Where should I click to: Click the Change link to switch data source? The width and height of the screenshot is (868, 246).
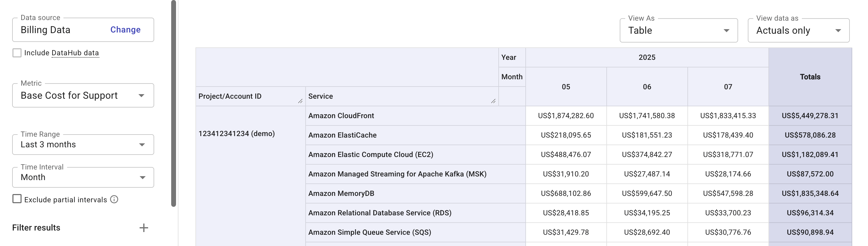coord(125,30)
